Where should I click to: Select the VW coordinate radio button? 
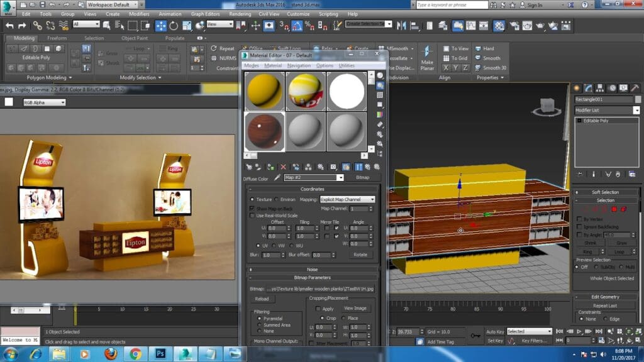click(x=274, y=246)
